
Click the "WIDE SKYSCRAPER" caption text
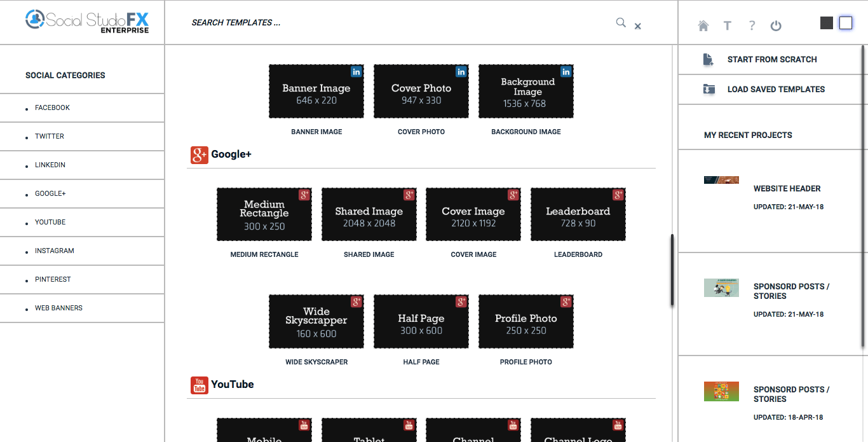click(x=316, y=363)
